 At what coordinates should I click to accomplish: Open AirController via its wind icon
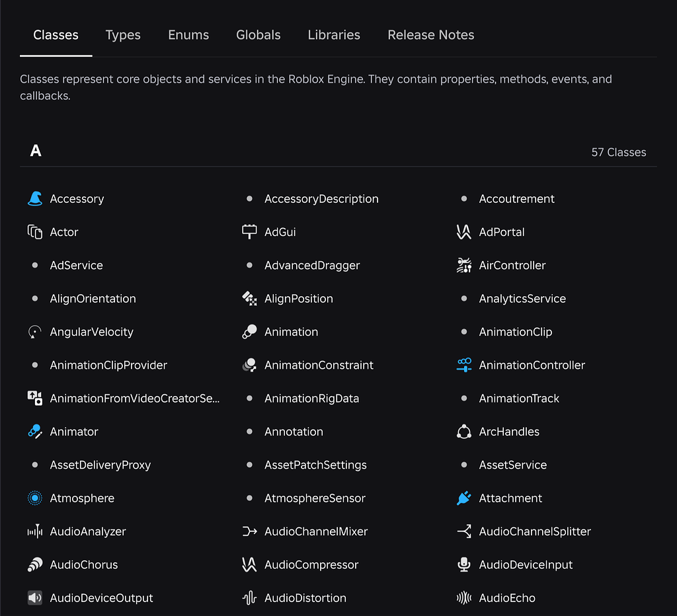463,265
